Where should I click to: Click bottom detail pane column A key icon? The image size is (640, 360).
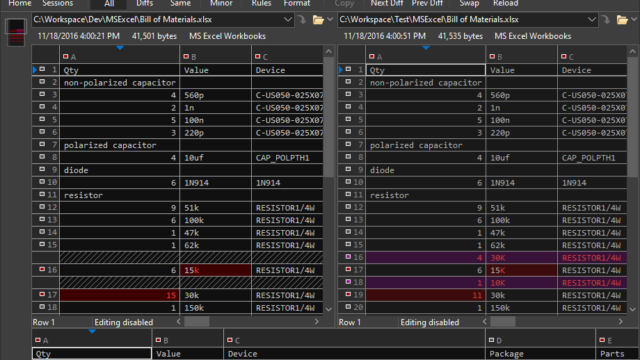tap(38, 340)
